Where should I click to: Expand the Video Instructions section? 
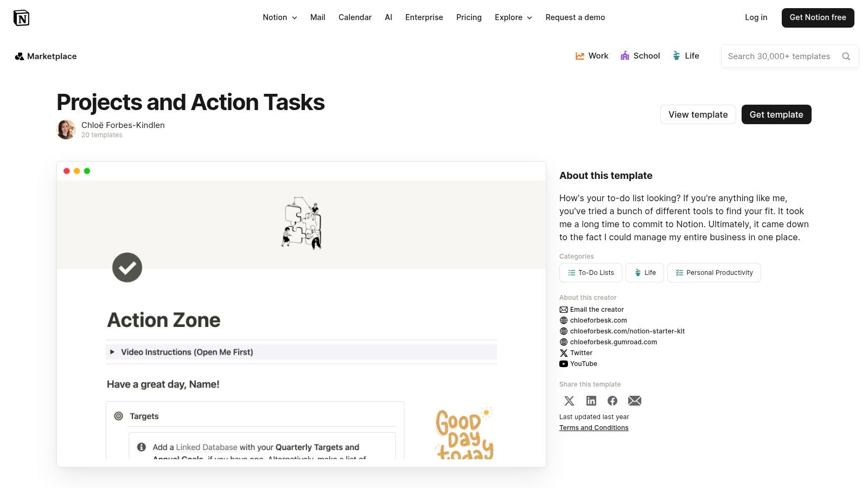[112, 352]
